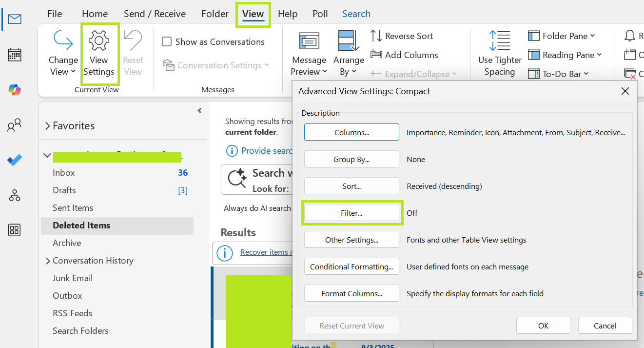This screenshot has height=348, width=644.
Task: Click the Change View icon
Action: pyautogui.click(x=63, y=41)
